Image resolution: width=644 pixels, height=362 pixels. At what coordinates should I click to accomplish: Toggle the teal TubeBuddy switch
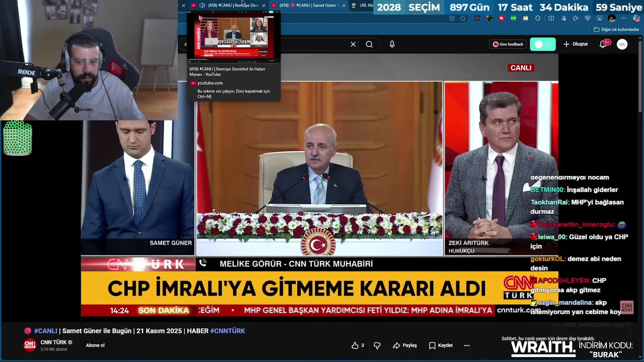pos(543,44)
